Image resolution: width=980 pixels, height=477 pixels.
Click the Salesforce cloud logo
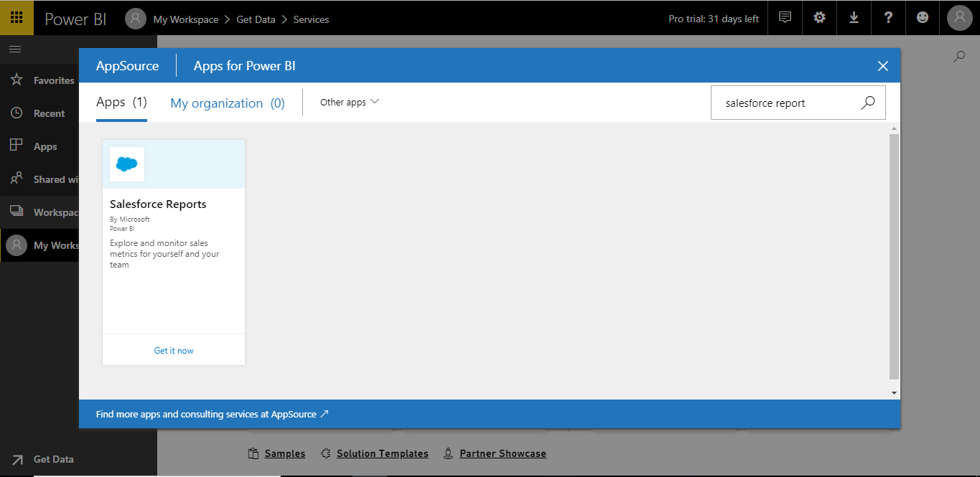127,164
